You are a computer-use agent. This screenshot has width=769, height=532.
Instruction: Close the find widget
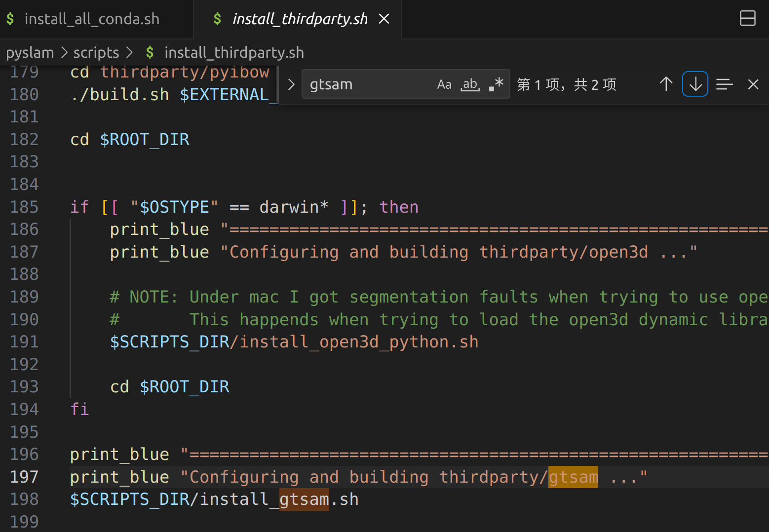753,84
